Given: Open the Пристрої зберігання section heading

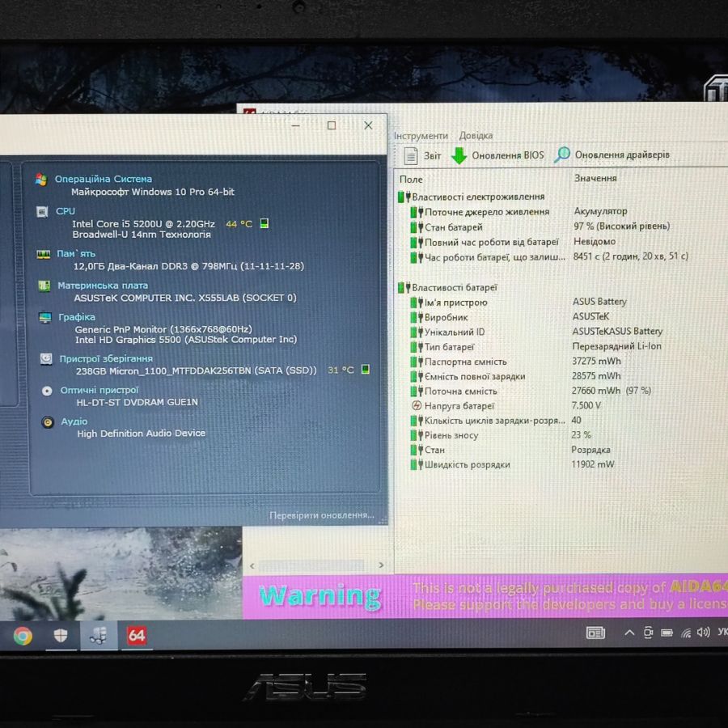Looking at the screenshot, I should tap(106, 359).
